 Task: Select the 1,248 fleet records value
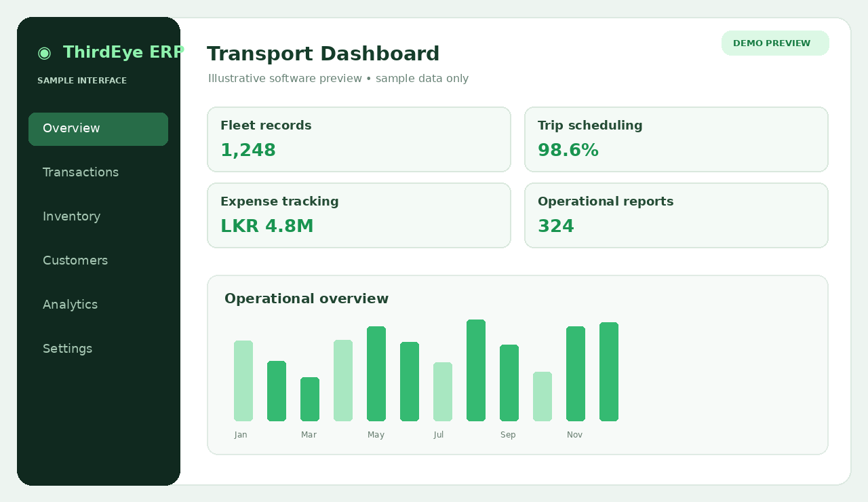pos(248,151)
